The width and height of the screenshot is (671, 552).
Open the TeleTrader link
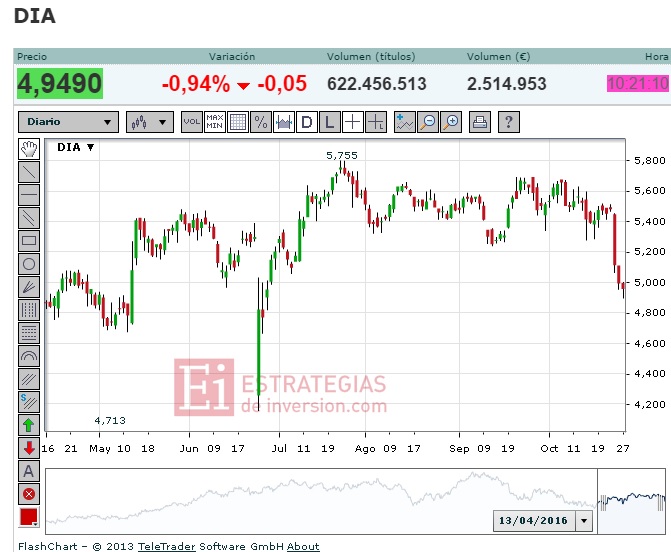(x=166, y=546)
